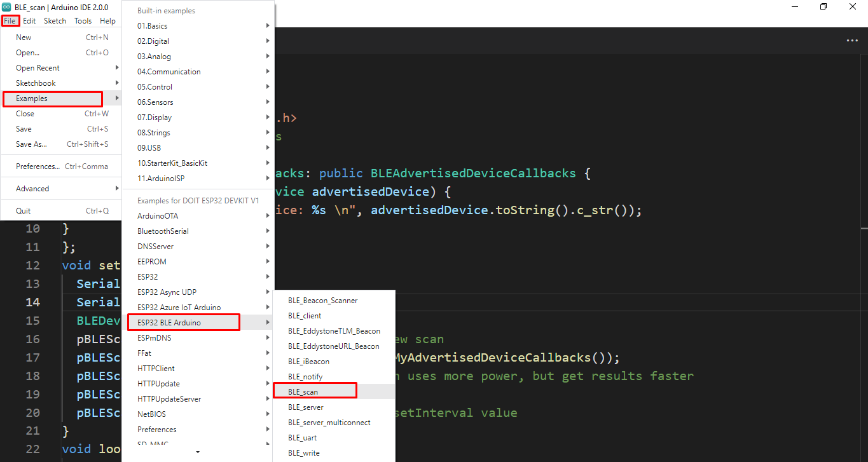Expand ESP32 Azure IoT Arduino examples
This screenshot has height=462, width=868.
click(x=198, y=308)
